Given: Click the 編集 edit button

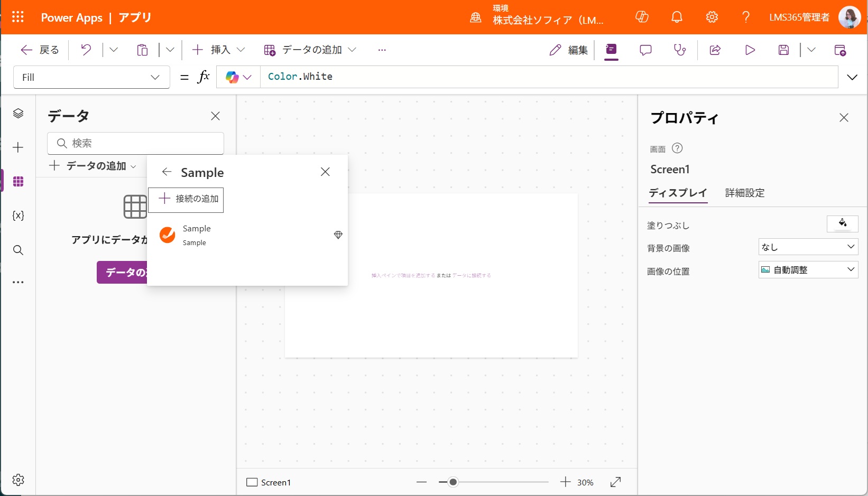Looking at the screenshot, I should [569, 50].
